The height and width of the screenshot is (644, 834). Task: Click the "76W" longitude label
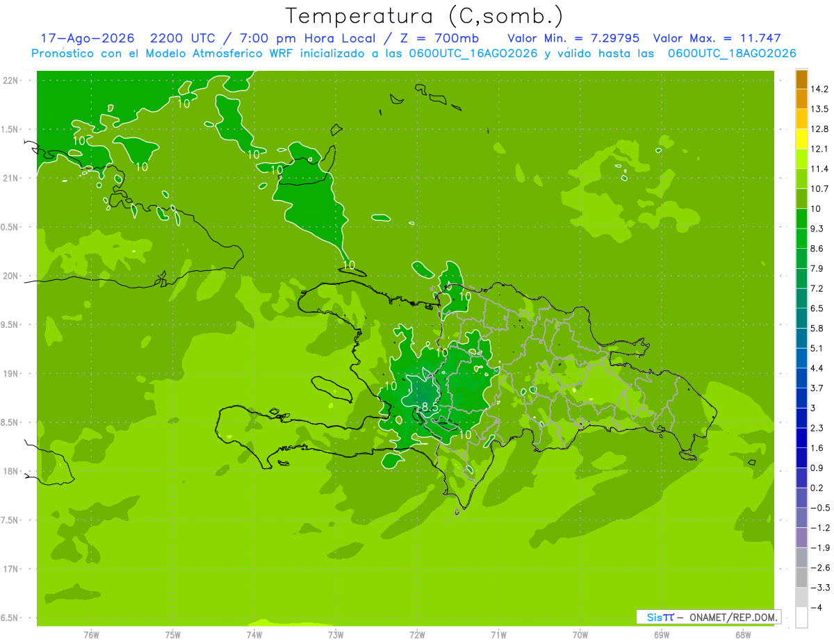click(91, 635)
